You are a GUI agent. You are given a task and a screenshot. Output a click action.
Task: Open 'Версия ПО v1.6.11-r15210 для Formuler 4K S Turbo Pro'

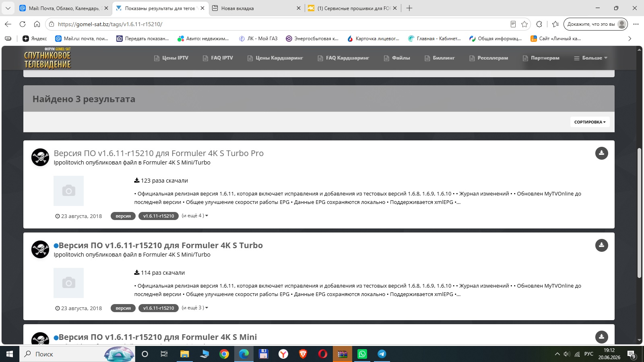click(159, 153)
